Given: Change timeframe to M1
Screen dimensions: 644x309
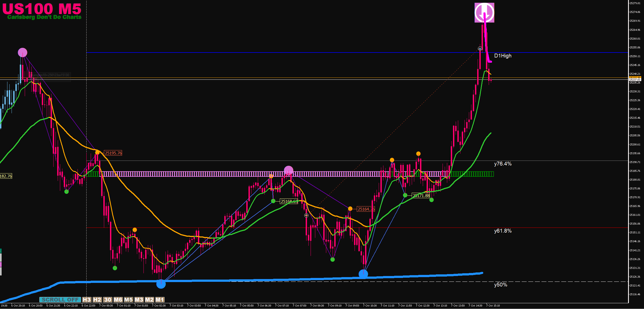Looking at the screenshot, I should coord(160,300).
